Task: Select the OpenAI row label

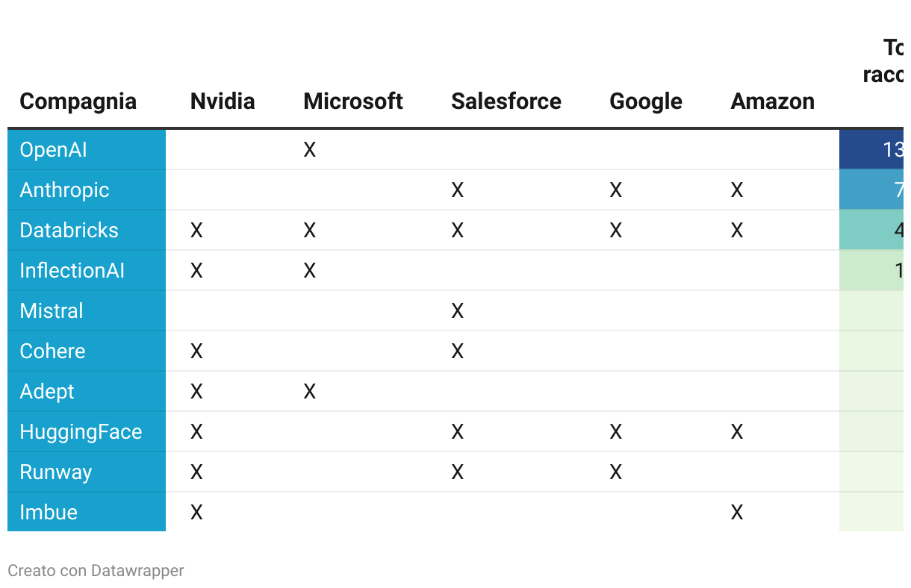Action: [54, 150]
